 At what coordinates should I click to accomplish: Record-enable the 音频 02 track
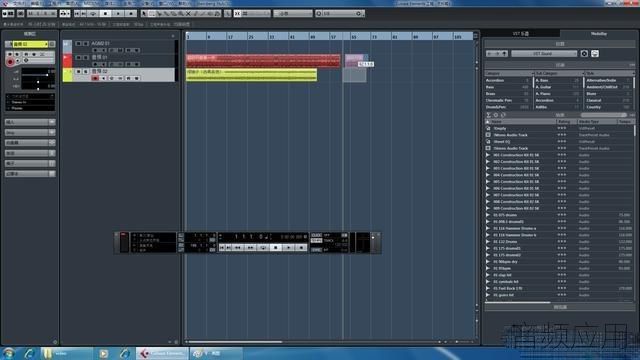pos(95,78)
